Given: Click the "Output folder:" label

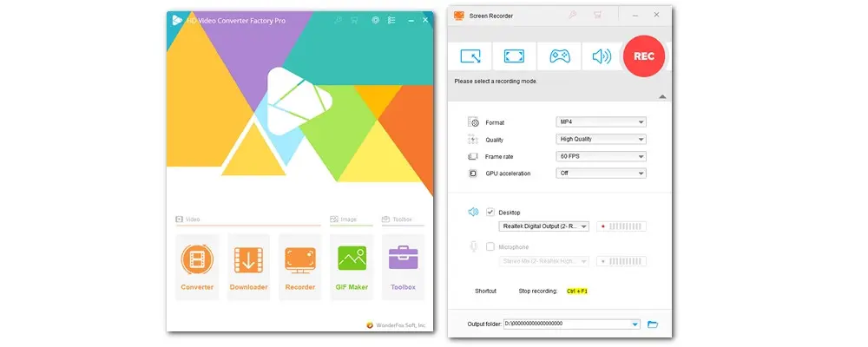Looking at the screenshot, I should pyautogui.click(x=484, y=324).
